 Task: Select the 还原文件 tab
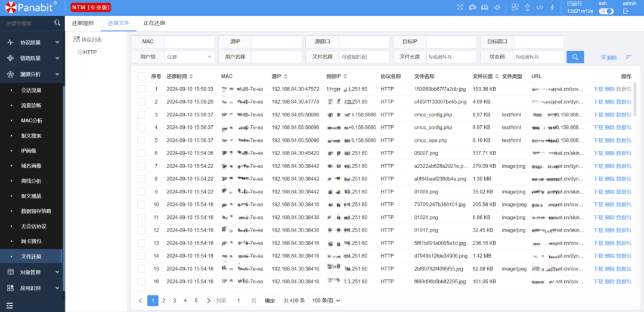[119, 23]
